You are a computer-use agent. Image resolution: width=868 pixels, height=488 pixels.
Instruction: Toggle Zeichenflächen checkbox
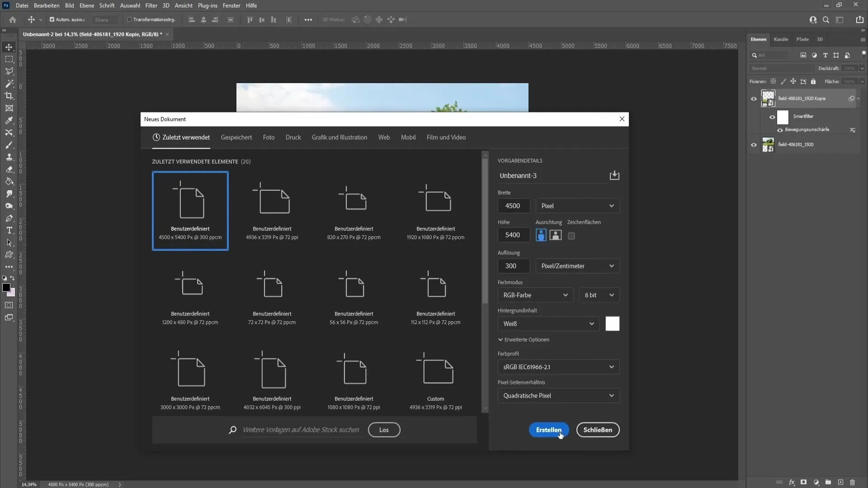click(x=571, y=236)
